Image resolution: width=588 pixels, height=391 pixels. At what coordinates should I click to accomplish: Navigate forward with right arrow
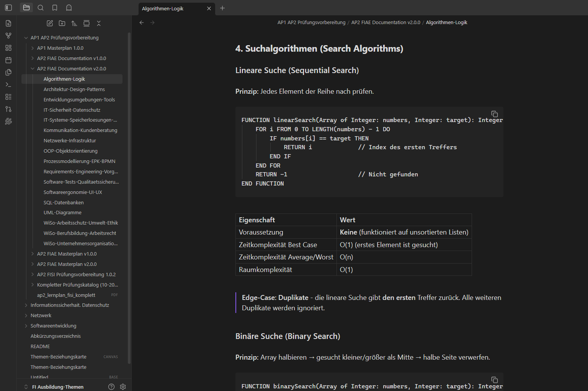coord(152,23)
